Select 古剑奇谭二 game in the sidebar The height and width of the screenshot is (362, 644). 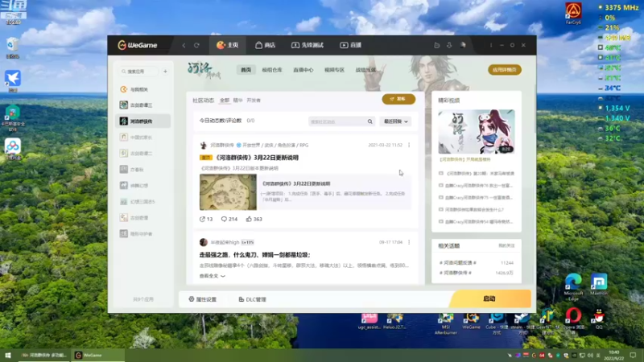(x=143, y=153)
